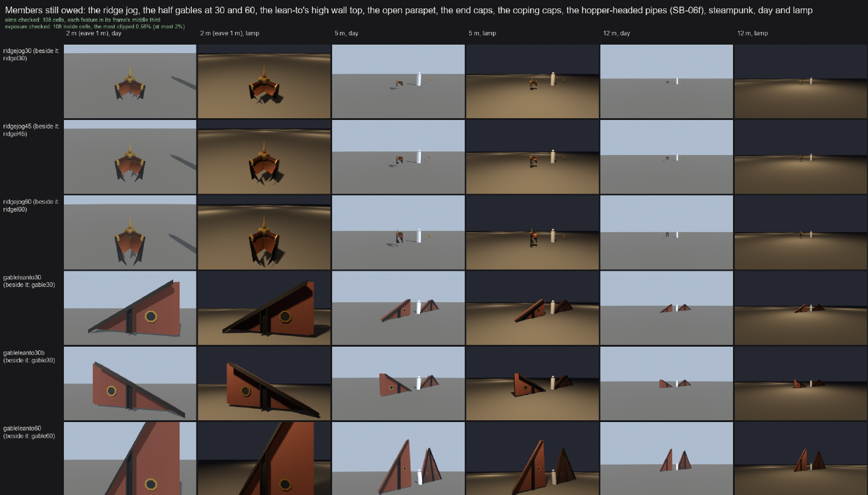868x495 pixels.
Task: Pick gableleanto30b frame, 2 m lamp
Action: tap(264, 383)
